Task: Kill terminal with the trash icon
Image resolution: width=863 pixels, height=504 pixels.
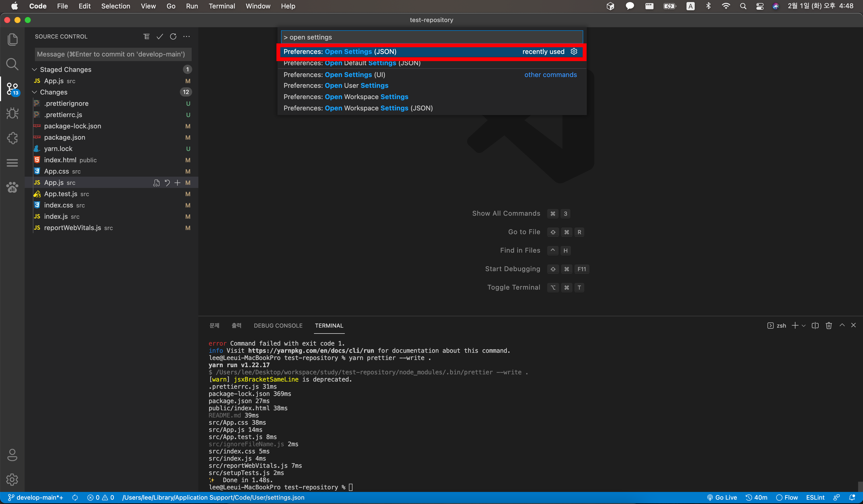Action: pyautogui.click(x=828, y=325)
